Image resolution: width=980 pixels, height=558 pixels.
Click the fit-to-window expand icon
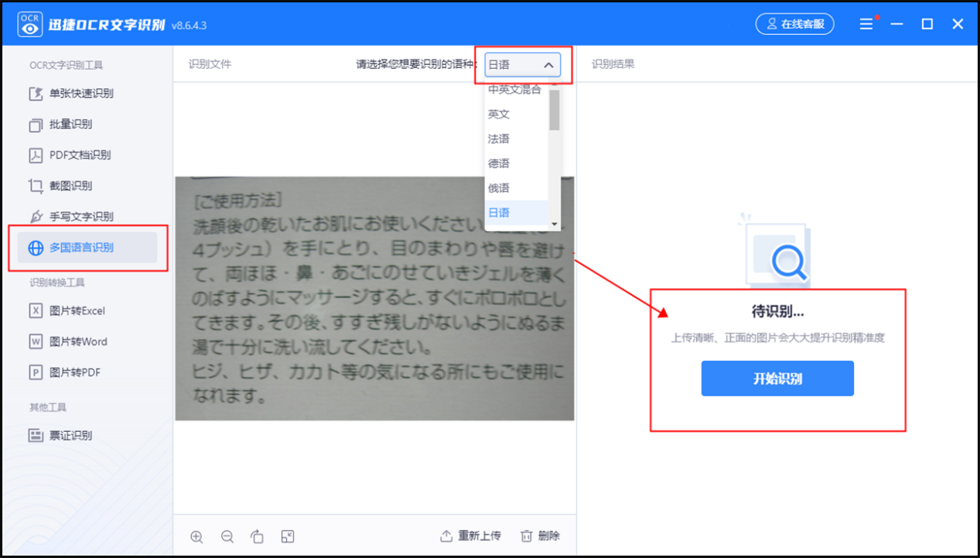click(x=288, y=536)
